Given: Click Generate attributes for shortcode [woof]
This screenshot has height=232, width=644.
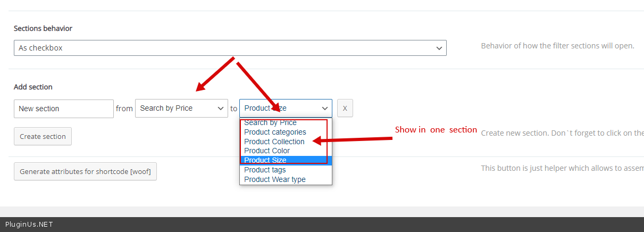Looking at the screenshot, I should pos(85,172).
